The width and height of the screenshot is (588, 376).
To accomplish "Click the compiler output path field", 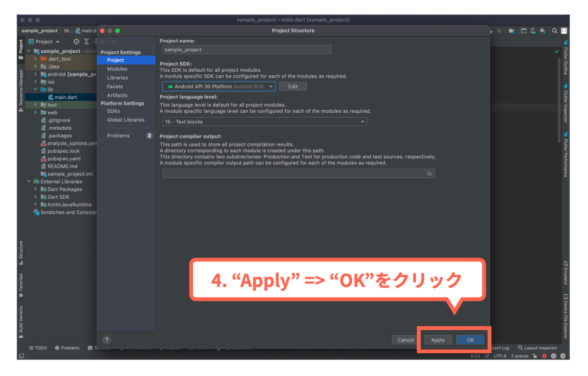I will coord(299,174).
